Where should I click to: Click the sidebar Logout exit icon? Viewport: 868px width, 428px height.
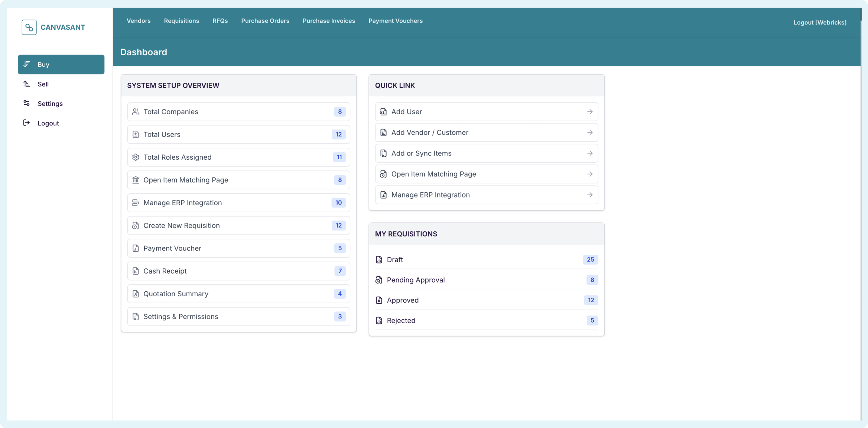pyautogui.click(x=27, y=123)
